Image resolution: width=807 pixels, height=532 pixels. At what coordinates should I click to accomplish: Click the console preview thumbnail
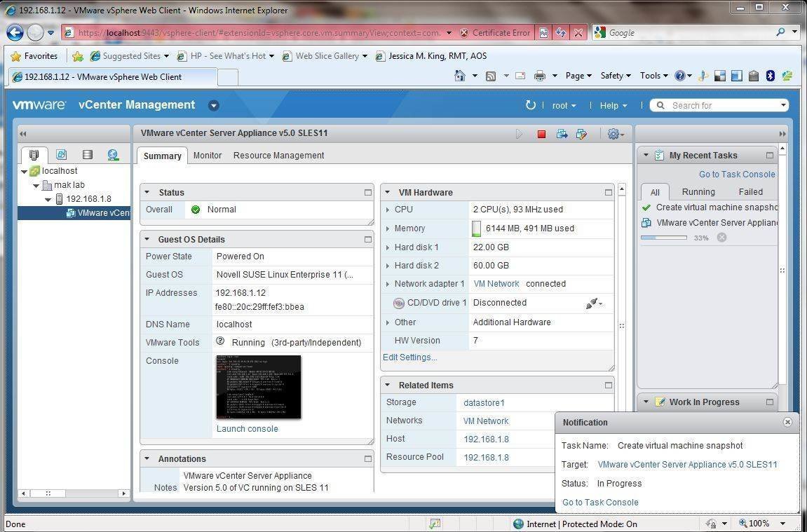click(258, 387)
